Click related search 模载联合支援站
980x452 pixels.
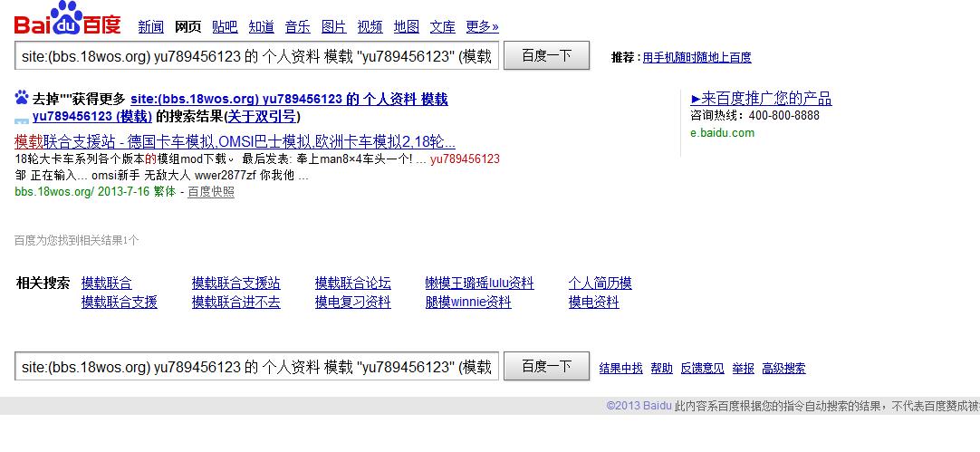click(235, 284)
